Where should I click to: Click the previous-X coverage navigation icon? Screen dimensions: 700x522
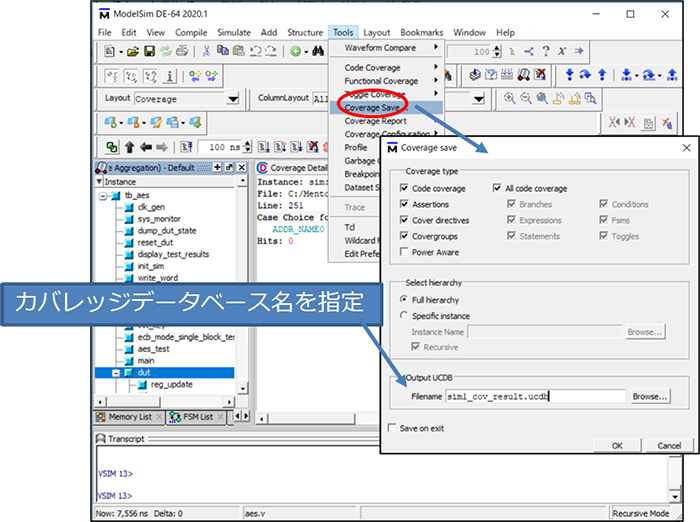[x=614, y=122]
